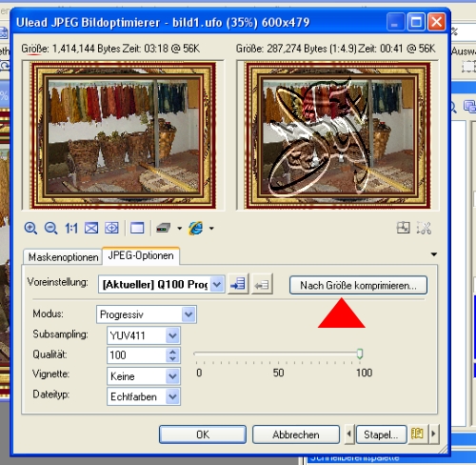Click compressed size text 287,274 Bytes
Image resolution: width=476 pixels, height=465 pixels.
point(296,49)
